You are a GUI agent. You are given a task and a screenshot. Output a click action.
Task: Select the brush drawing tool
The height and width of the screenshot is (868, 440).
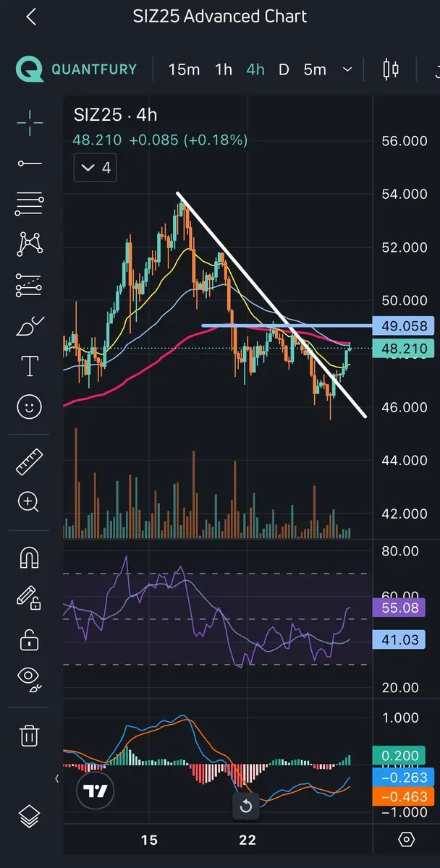pos(30,326)
